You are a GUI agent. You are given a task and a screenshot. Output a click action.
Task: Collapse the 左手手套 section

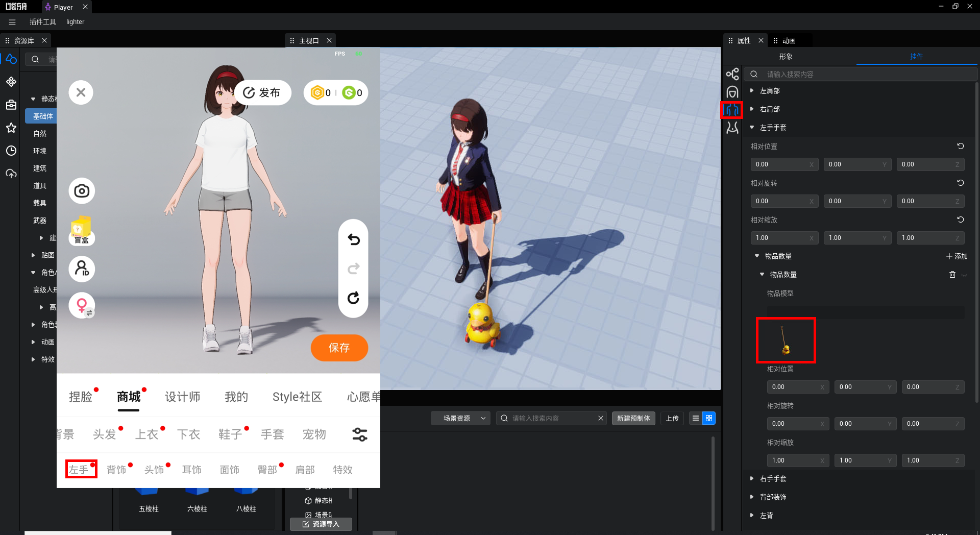click(752, 127)
